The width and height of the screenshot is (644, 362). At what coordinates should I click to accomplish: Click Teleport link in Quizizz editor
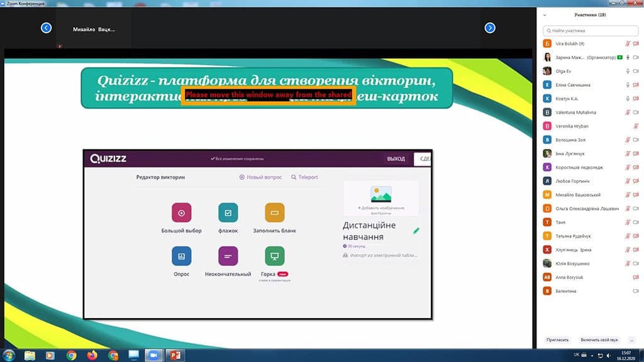coord(304,177)
